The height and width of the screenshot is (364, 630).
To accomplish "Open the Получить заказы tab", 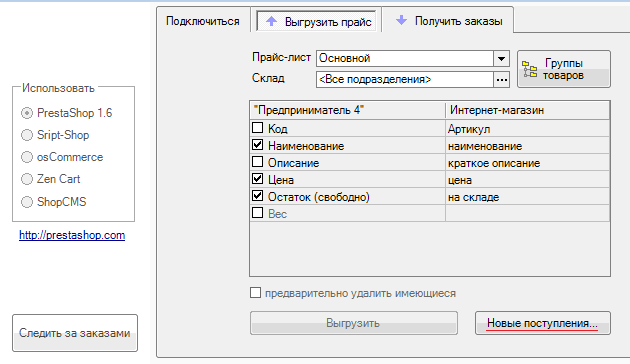I will (448, 20).
